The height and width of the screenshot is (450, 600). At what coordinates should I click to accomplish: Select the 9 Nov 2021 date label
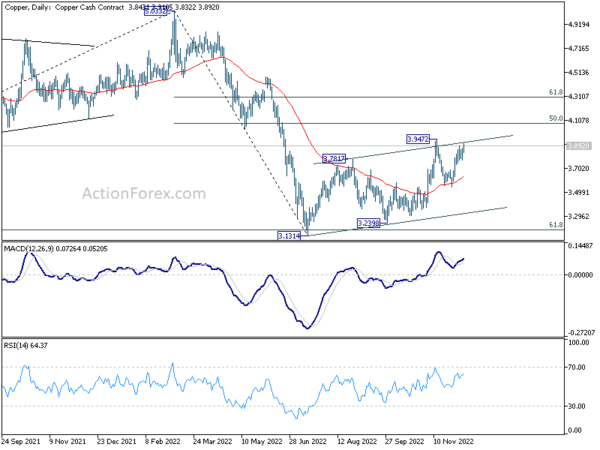68,442
